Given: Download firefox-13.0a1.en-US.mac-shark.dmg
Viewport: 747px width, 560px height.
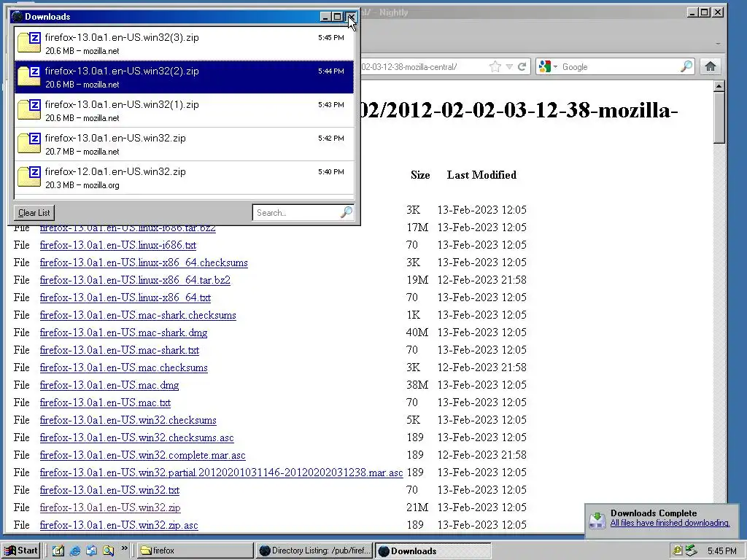Looking at the screenshot, I should click(123, 332).
